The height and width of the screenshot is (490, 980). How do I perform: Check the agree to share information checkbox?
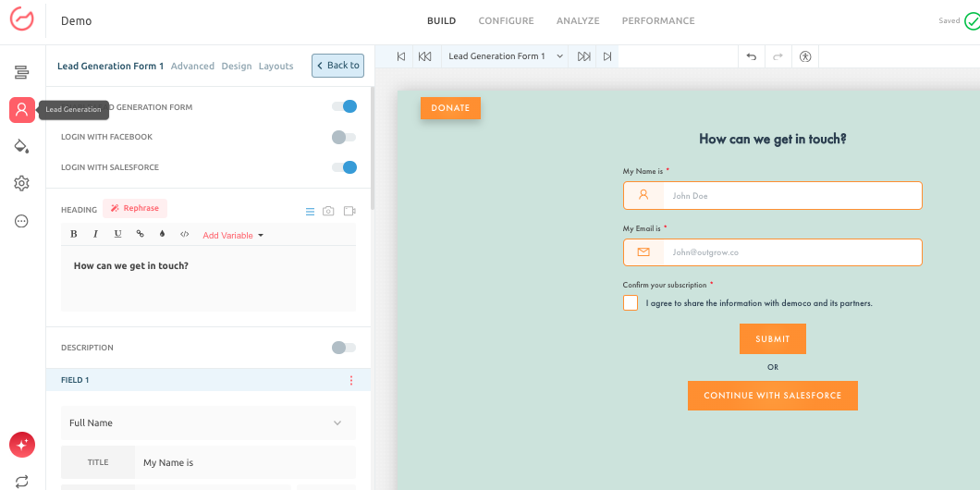click(631, 303)
